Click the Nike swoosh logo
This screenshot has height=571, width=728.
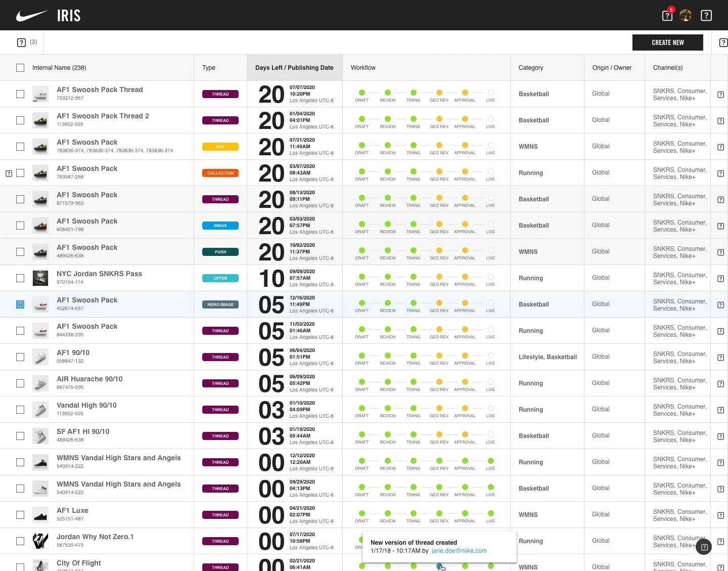(x=32, y=16)
